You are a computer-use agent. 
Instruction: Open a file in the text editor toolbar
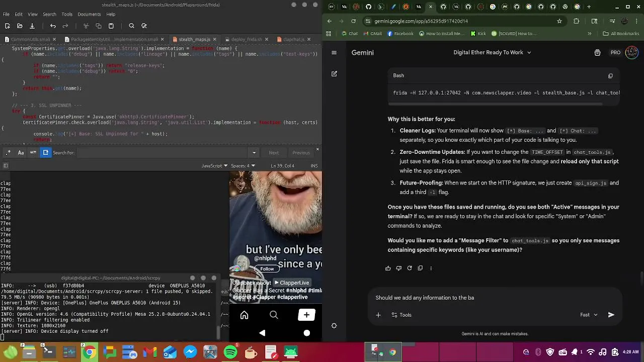tap(20, 26)
